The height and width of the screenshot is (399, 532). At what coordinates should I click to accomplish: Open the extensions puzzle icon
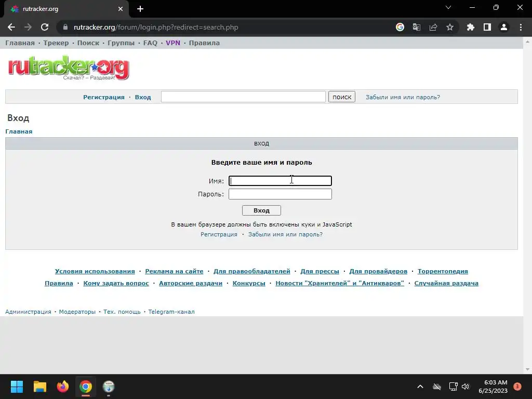(x=471, y=27)
